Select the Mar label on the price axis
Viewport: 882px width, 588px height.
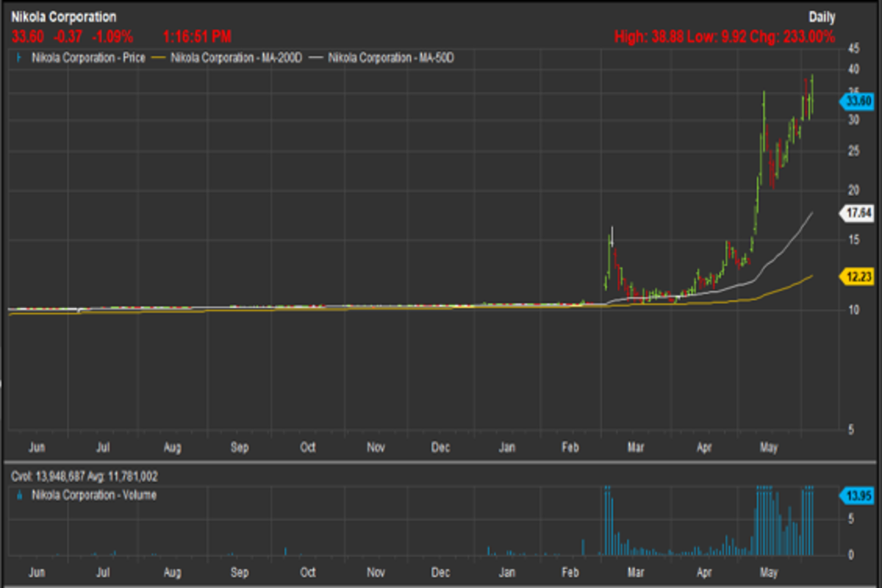click(x=637, y=447)
